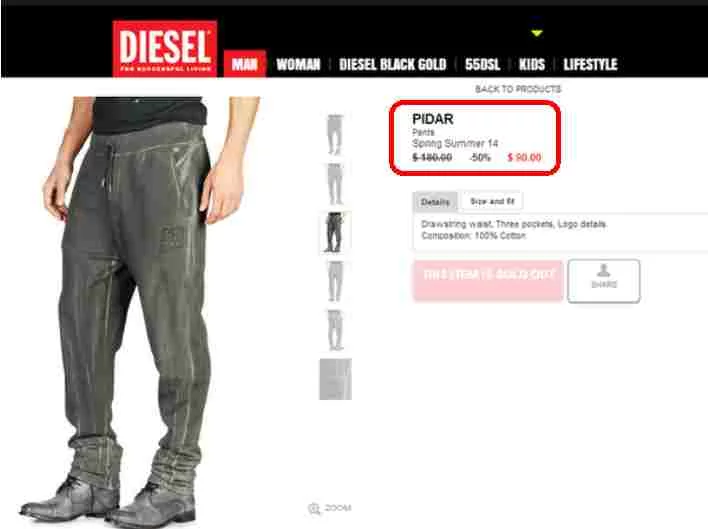Select the fabric close-up thumbnail
The height and width of the screenshot is (529, 708).
click(335, 379)
